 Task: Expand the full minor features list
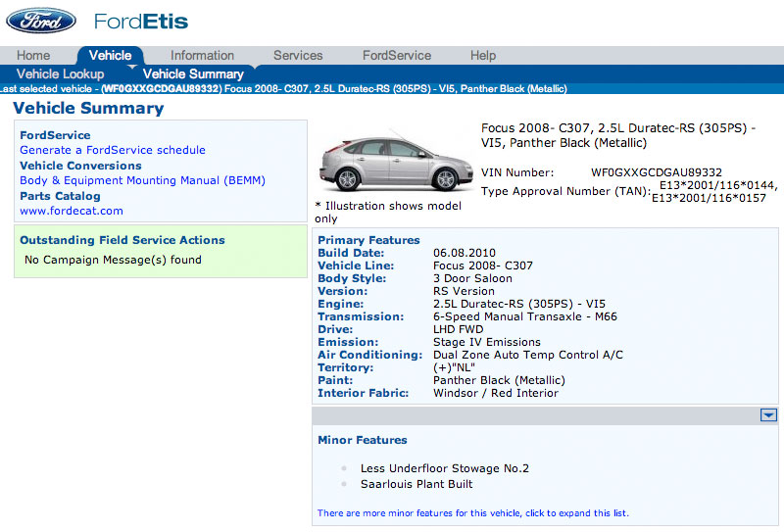coord(473,513)
